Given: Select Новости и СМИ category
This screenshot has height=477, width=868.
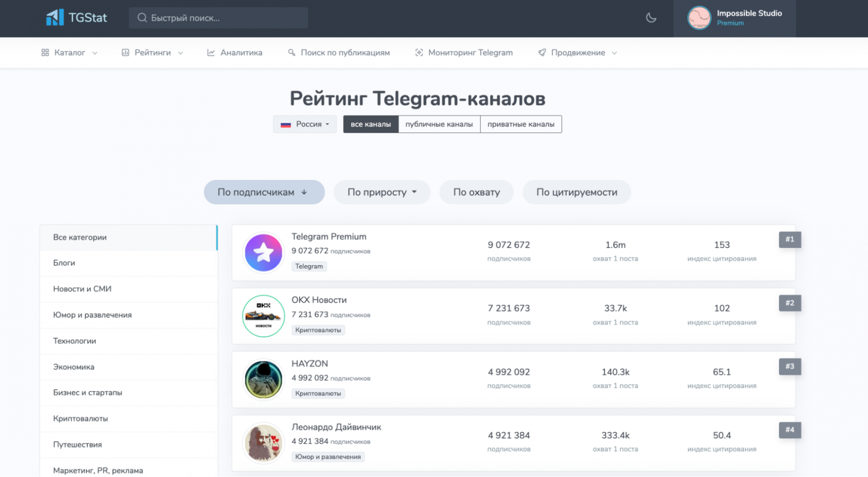Looking at the screenshot, I should [x=128, y=289].
